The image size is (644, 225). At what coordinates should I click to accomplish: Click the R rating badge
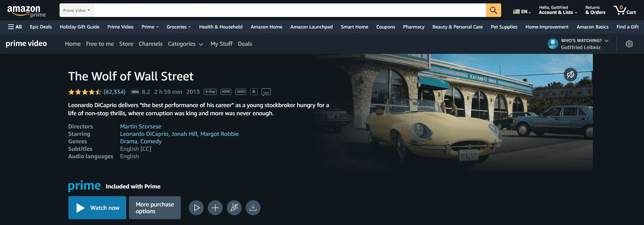point(254,92)
